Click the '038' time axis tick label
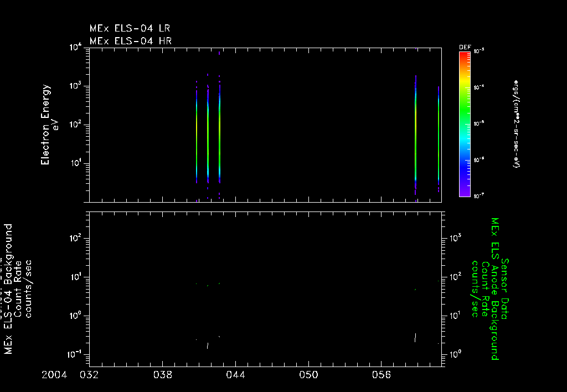Viewport: 567px width, 392px height. point(162,375)
